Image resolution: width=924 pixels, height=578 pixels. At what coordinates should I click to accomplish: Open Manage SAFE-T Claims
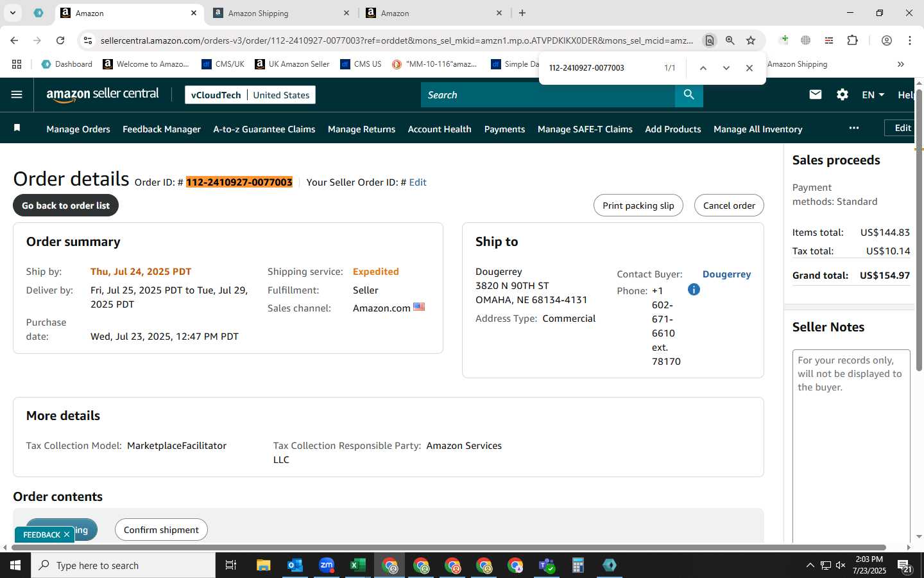[x=585, y=129]
